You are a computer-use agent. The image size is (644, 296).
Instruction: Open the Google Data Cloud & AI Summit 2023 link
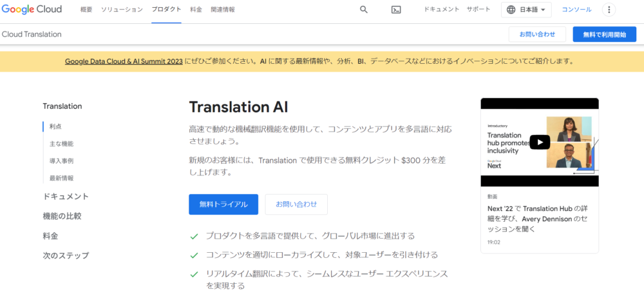pyautogui.click(x=124, y=62)
